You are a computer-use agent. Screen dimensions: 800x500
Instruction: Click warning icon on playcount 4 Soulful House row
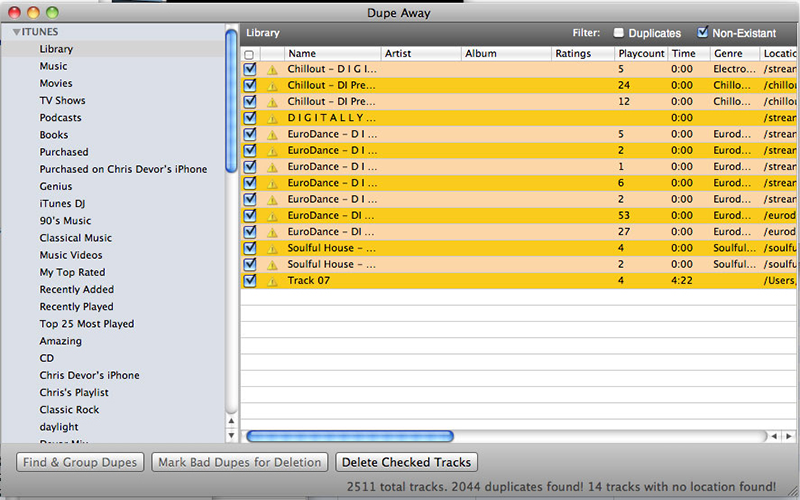(x=272, y=248)
